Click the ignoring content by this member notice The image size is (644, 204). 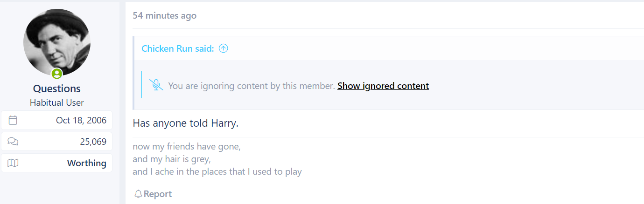tap(252, 86)
